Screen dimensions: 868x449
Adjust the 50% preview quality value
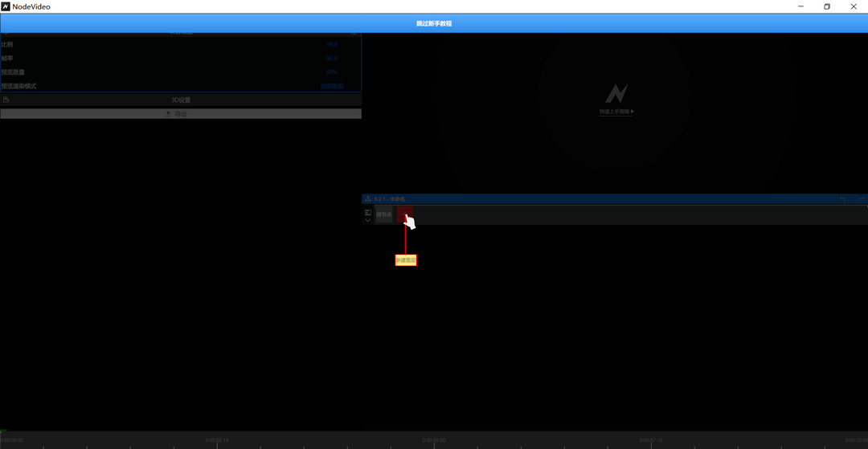[x=332, y=72]
